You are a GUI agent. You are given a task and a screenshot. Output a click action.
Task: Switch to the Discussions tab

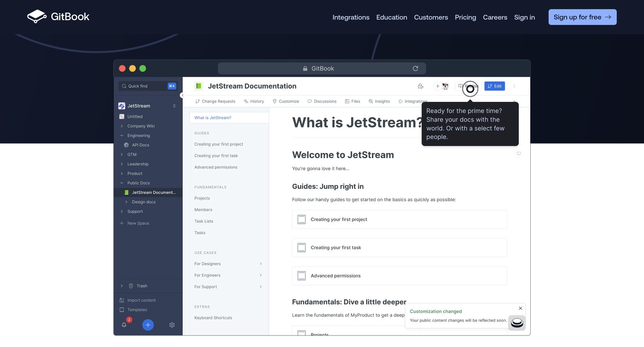tap(322, 101)
